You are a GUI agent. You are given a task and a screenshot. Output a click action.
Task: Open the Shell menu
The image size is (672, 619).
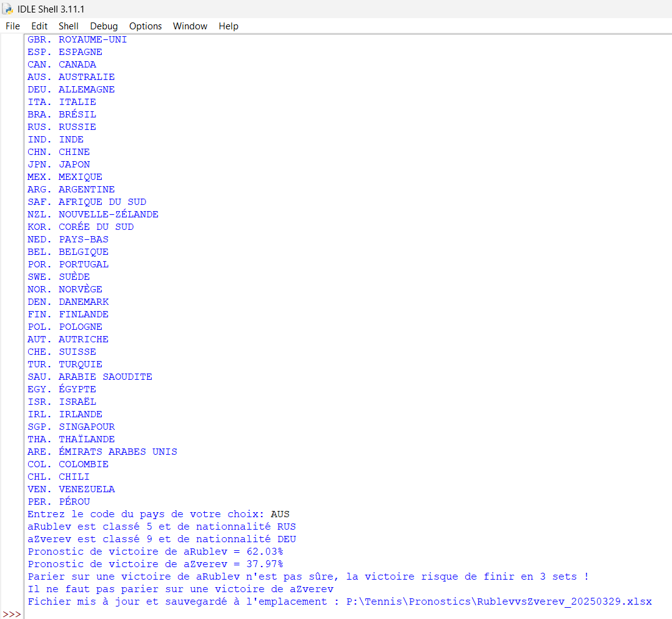click(x=69, y=26)
